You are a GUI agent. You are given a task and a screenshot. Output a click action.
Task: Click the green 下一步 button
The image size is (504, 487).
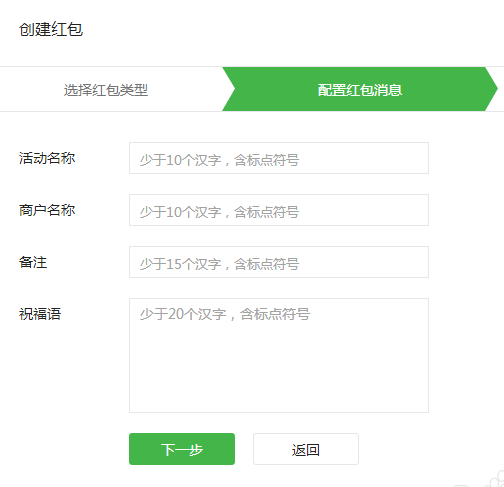(x=182, y=449)
